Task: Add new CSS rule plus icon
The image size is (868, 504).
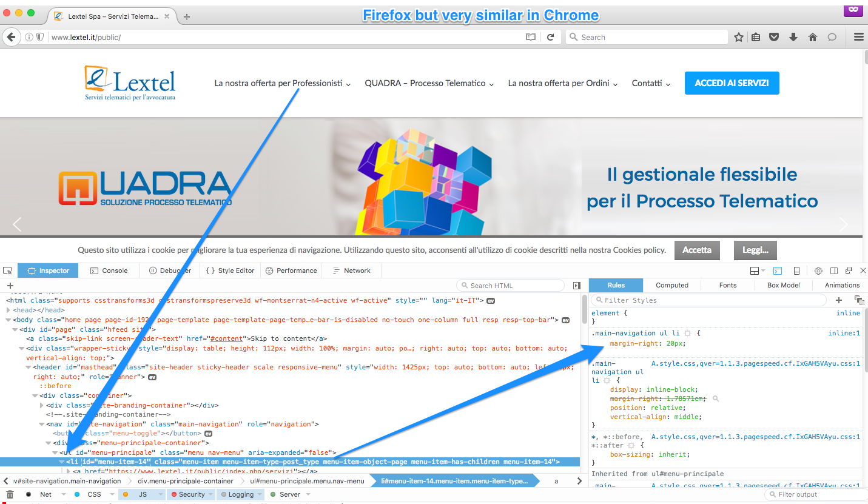Action: pyautogui.click(x=839, y=300)
